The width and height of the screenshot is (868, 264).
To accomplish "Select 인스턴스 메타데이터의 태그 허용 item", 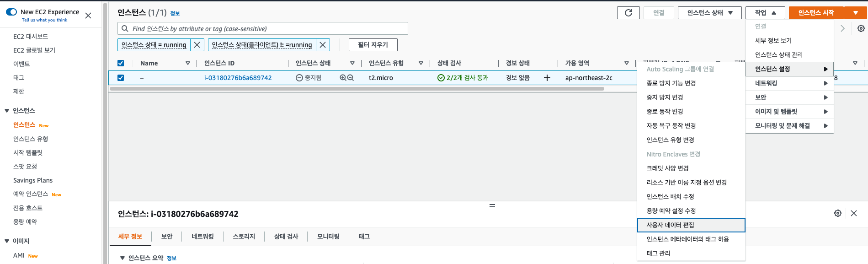I will 691,239.
